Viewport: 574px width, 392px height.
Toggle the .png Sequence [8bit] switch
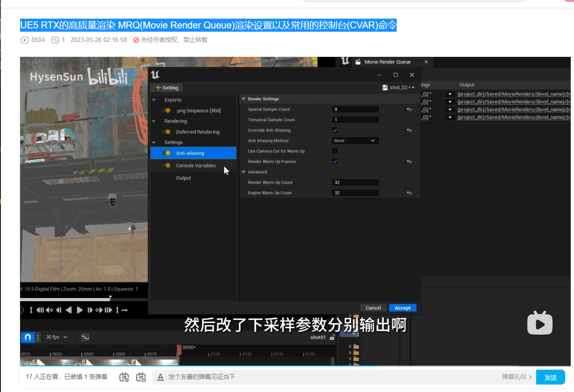pos(167,110)
